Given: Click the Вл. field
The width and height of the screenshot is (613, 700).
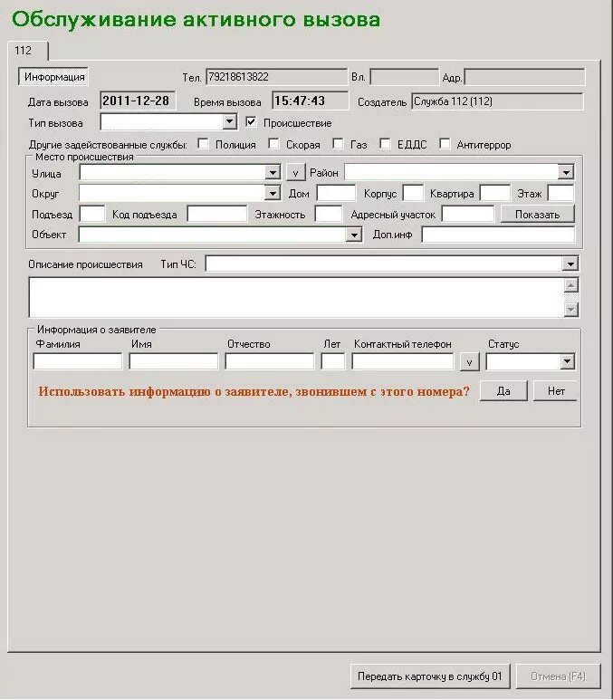Looking at the screenshot, I should coord(405,77).
